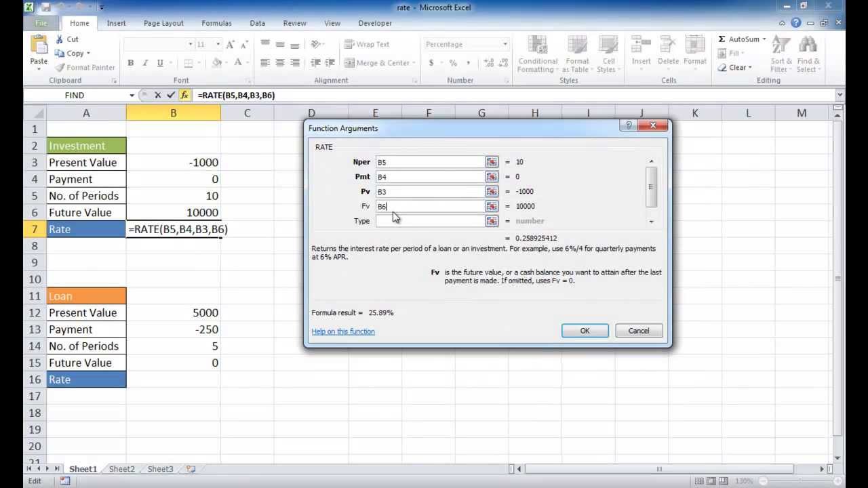Open Cell Styles gallery
Image resolution: width=868 pixels, height=488 pixels.
pos(608,54)
